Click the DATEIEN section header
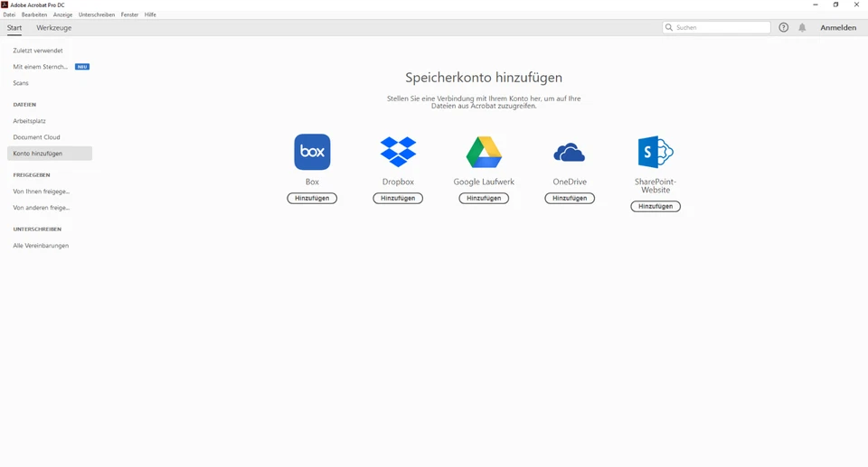This screenshot has height=467, width=868. (x=24, y=105)
